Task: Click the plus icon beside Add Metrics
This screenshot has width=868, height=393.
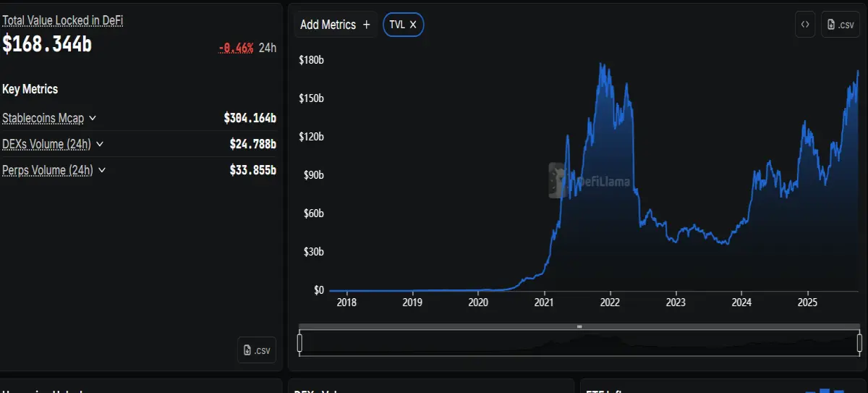Action: coord(367,25)
